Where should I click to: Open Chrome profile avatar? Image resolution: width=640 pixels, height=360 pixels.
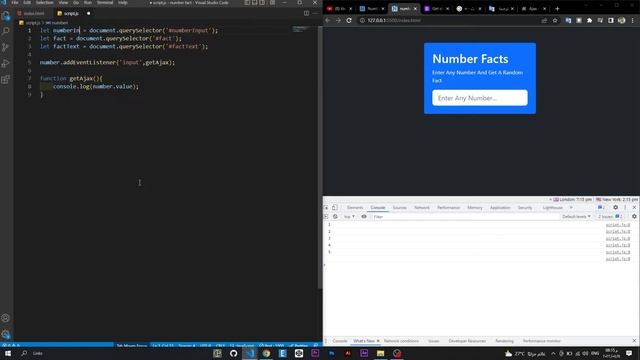click(x=621, y=20)
